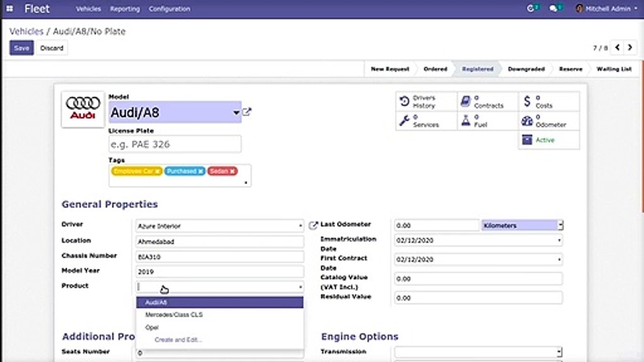Click the Catalog Value field
Image resolution: width=644 pixels, height=362 pixels.
(x=478, y=279)
